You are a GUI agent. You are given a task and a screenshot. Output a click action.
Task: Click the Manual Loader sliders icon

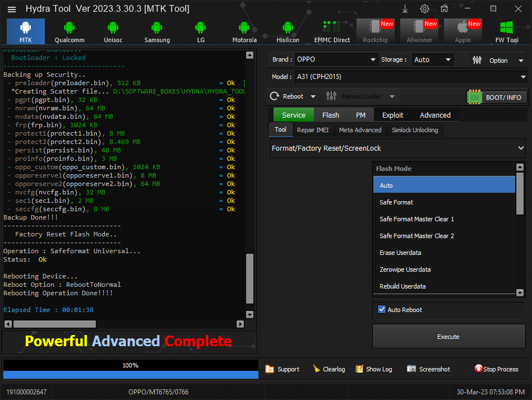tap(331, 96)
